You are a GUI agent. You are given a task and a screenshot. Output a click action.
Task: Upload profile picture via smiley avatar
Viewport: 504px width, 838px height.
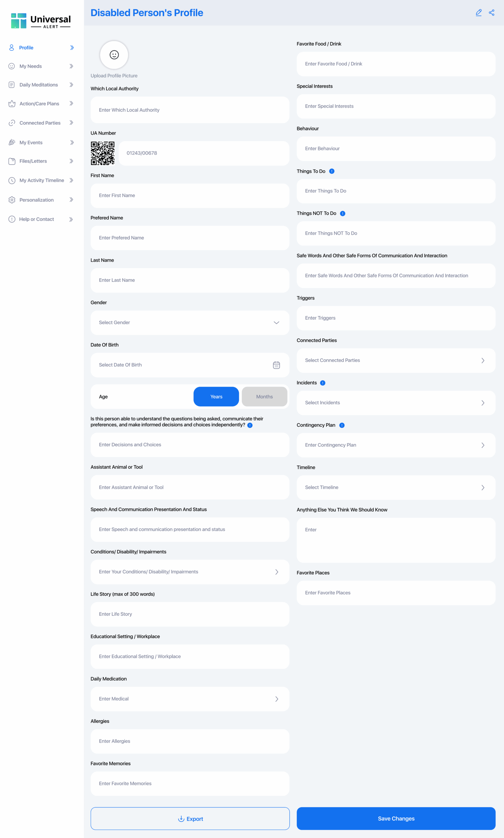coord(114,55)
